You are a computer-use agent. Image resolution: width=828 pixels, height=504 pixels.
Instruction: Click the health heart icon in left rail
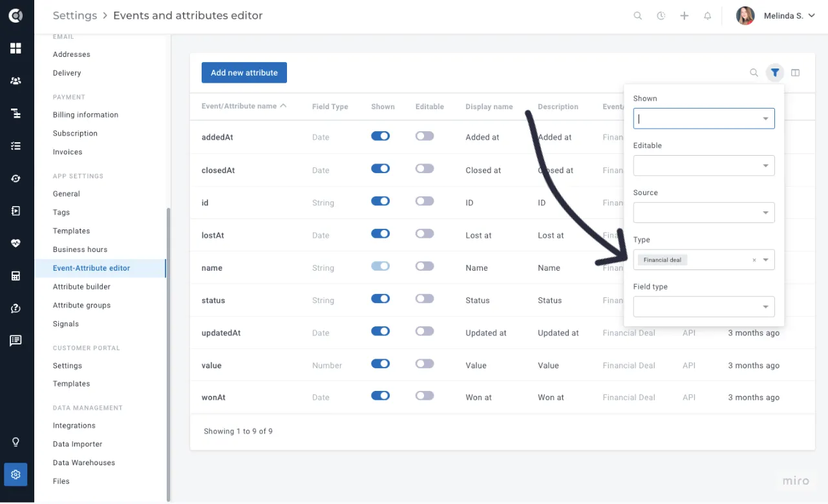16,244
